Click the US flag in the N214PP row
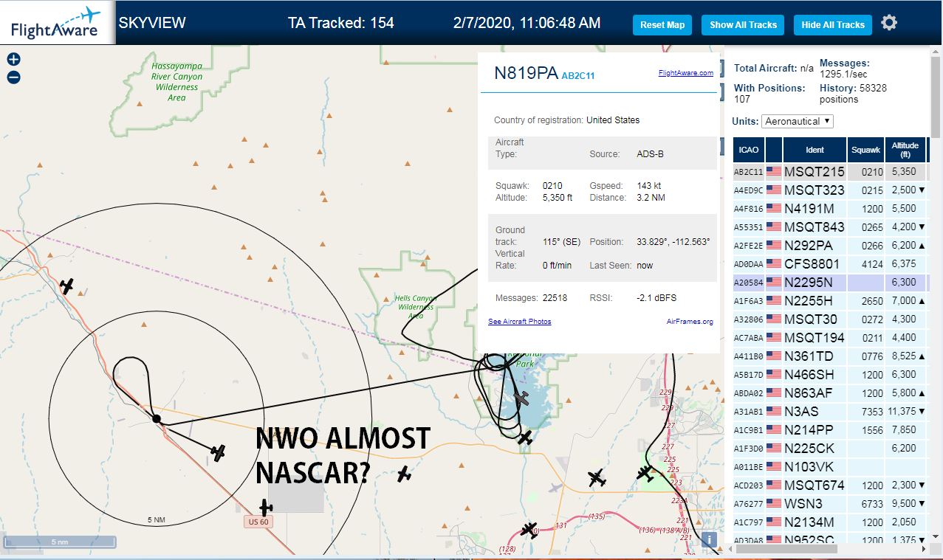Viewport: 943px width, 560px height. coord(774,429)
